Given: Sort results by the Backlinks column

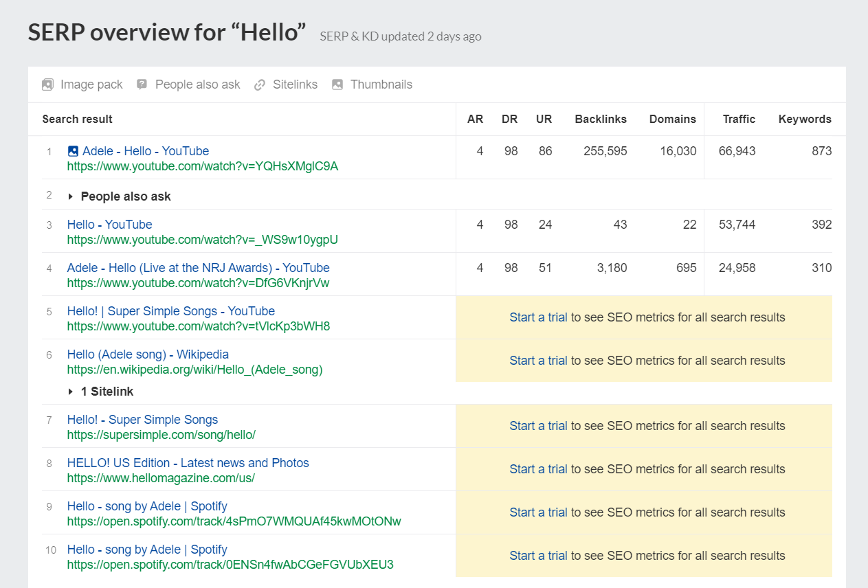Looking at the screenshot, I should (x=601, y=119).
